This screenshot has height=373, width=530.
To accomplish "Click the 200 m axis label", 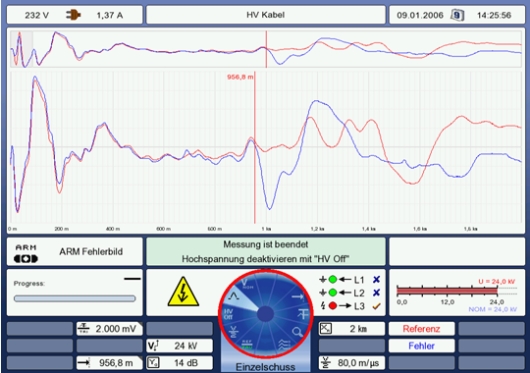I will (x=62, y=229).
